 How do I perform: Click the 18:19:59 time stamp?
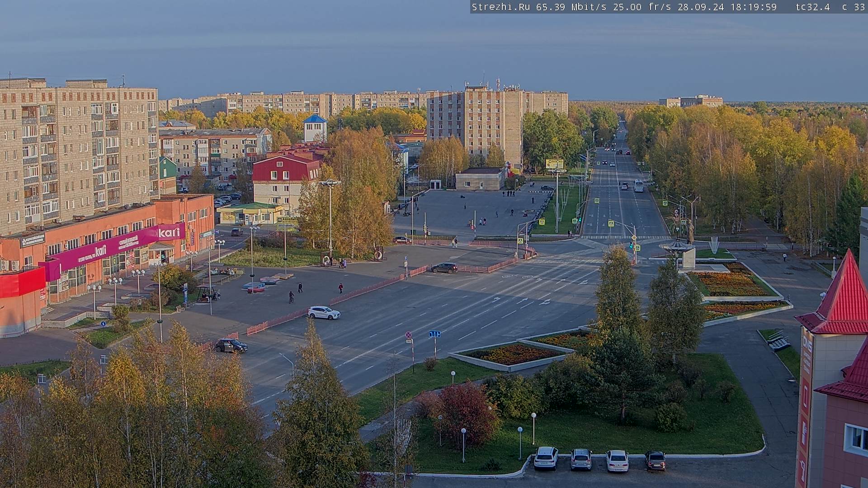[x=754, y=7]
